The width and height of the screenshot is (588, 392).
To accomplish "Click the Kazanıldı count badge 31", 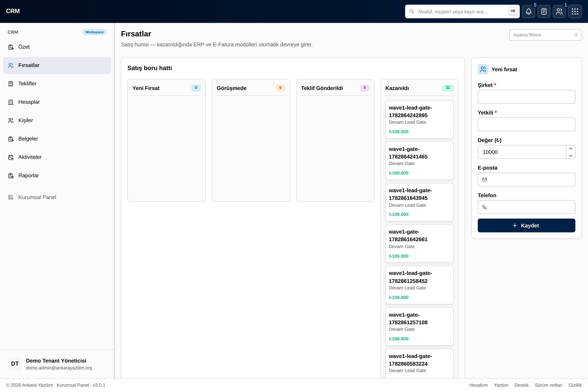I will coord(448,88).
